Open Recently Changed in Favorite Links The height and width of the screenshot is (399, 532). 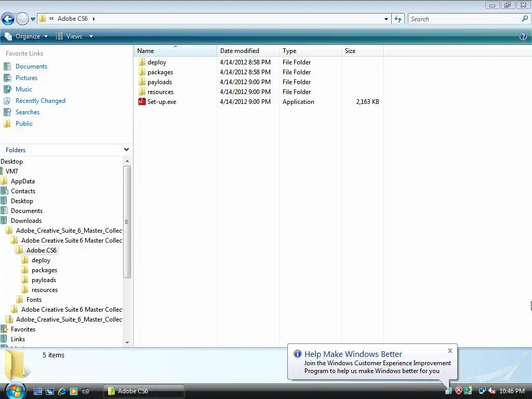click(41, 101)
